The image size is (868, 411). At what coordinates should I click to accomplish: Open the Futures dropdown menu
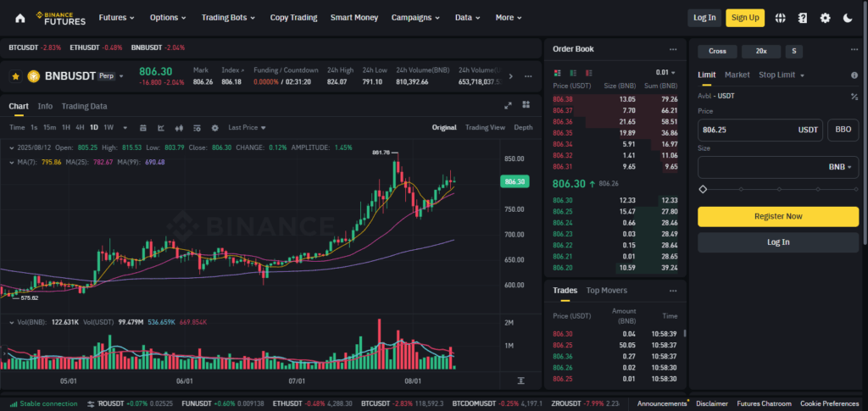coord(116,18)
